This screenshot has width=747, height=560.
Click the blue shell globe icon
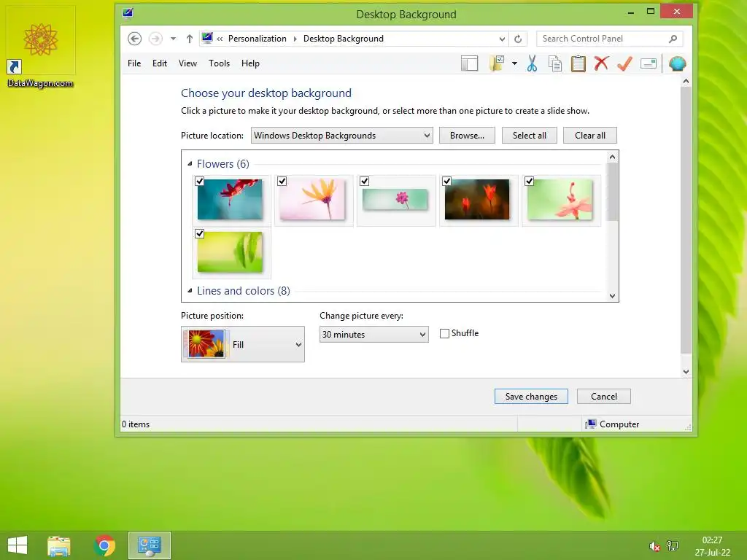(678, 63)
